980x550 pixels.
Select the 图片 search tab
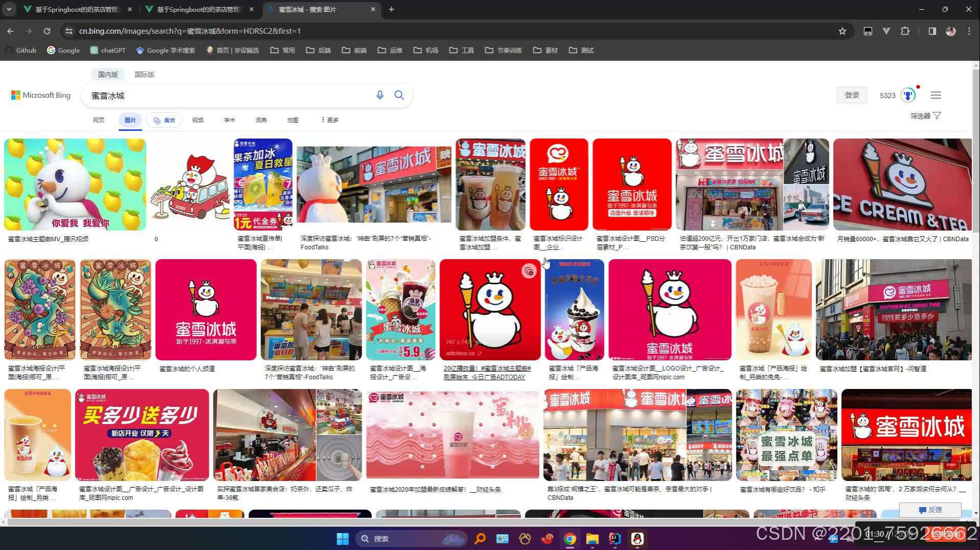tap(130, 120)
